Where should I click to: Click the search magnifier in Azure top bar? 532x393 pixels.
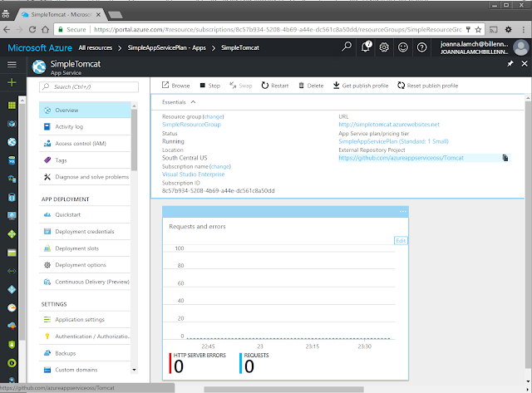pos(347,47)
